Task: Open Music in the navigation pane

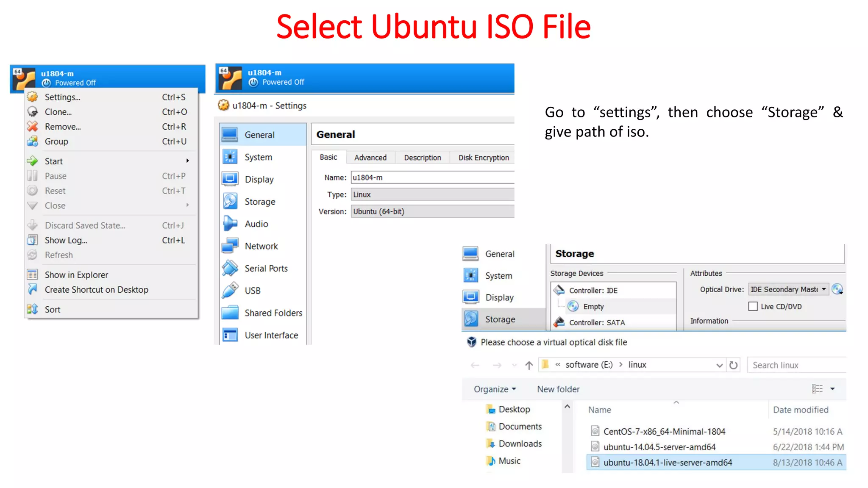Action: coord(509,461)
